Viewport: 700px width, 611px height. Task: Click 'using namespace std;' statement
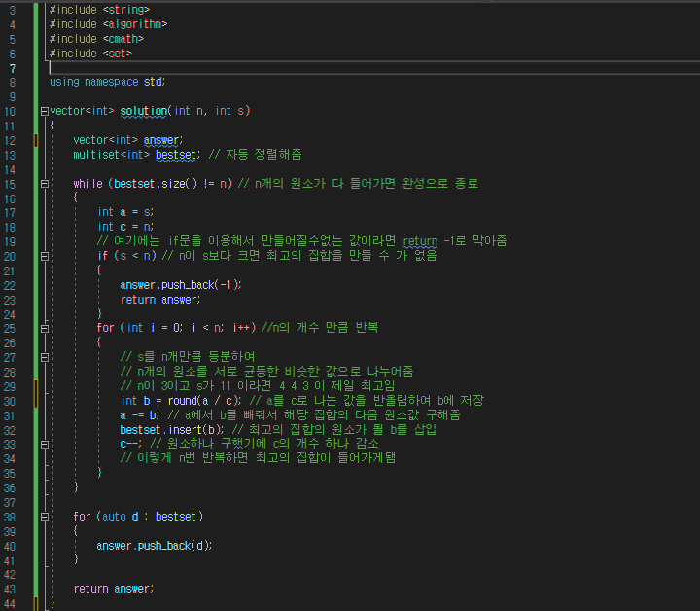click(107, 82)
